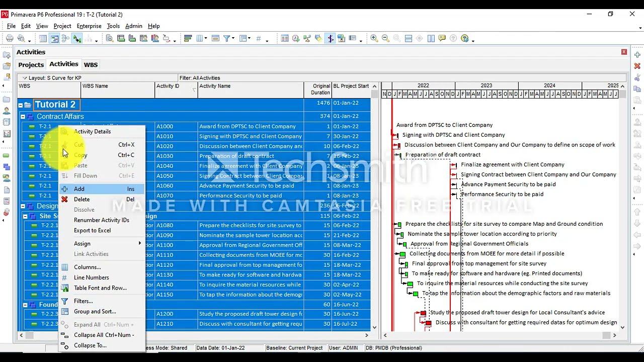The width and height of the screenshot is (644, 362).
Task: Collapse the Design WBS band
Action: (x=23, y=206)
